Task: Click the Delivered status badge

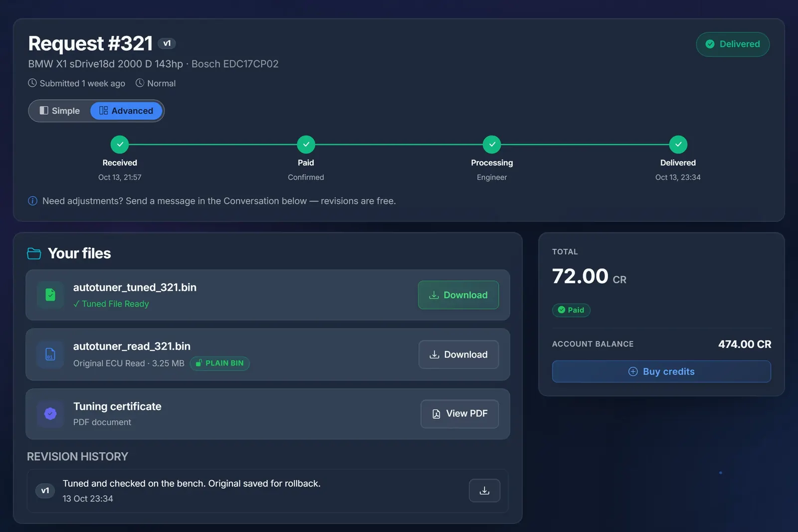Action: pos(733,44)
